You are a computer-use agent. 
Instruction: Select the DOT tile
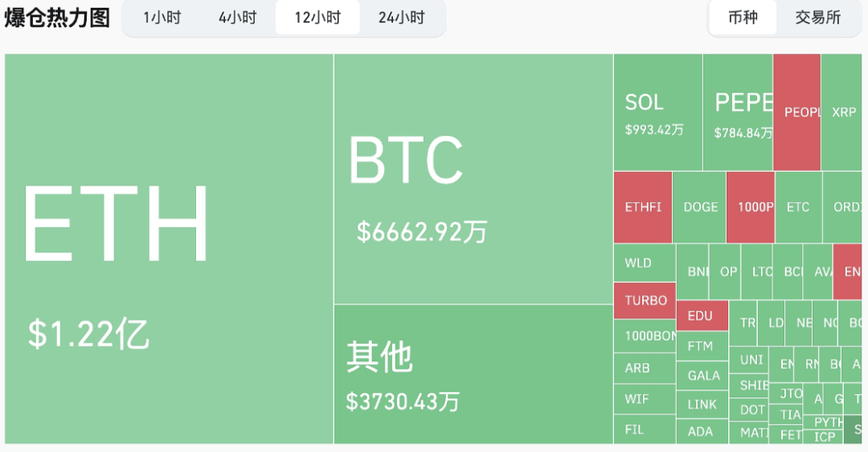click(748, 410)
